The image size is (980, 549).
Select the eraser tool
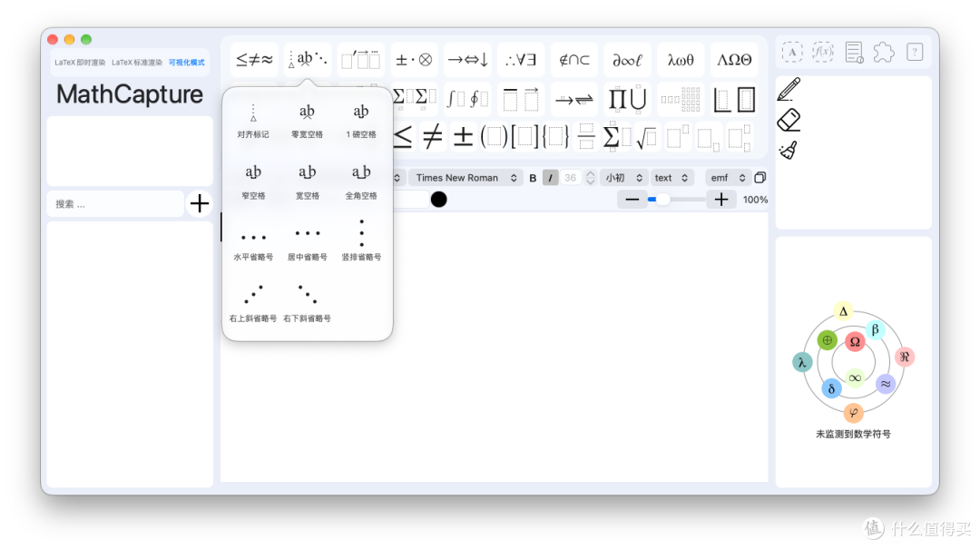point(789,120)
